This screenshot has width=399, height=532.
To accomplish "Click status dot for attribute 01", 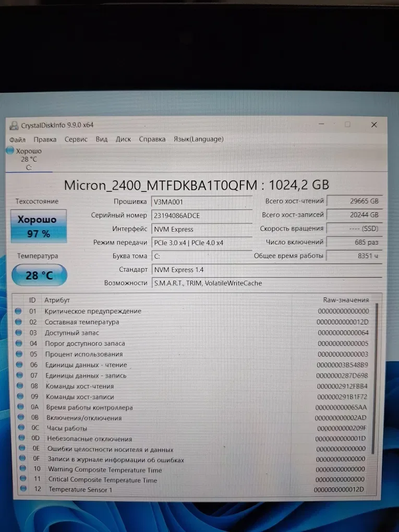I will (18, 311).
